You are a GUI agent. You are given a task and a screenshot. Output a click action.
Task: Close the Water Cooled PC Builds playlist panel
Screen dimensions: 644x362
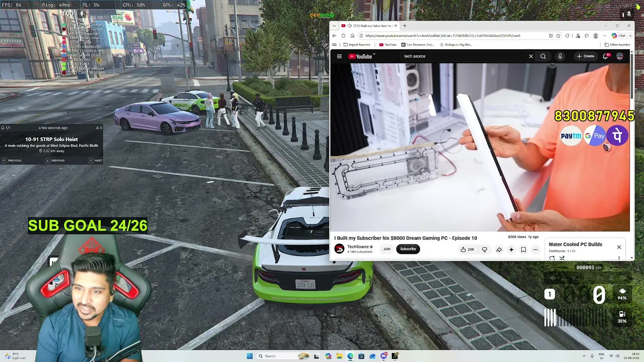click(619, 247)
